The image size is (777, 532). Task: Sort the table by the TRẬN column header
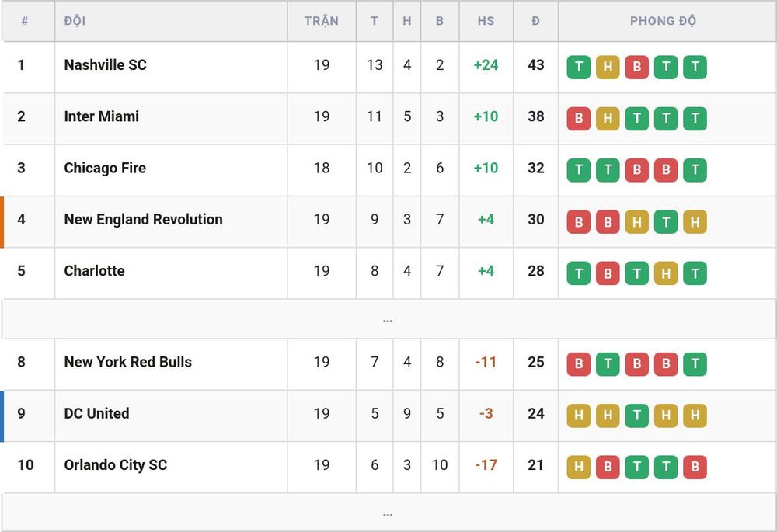tap(321, 21)
